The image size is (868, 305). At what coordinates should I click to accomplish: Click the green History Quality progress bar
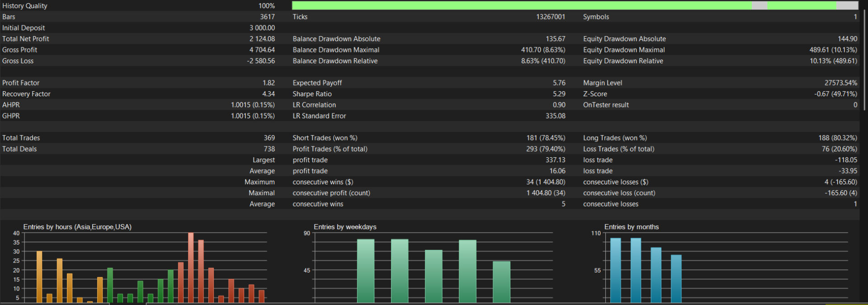[x=575, y=5]
